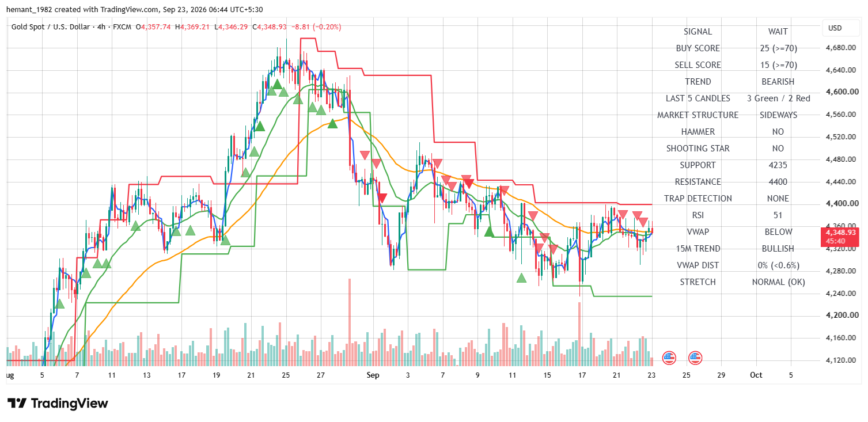Click the red 4,348.93 current price tag
This screenshot has height=422, width=868.
[x=841, y=237]
